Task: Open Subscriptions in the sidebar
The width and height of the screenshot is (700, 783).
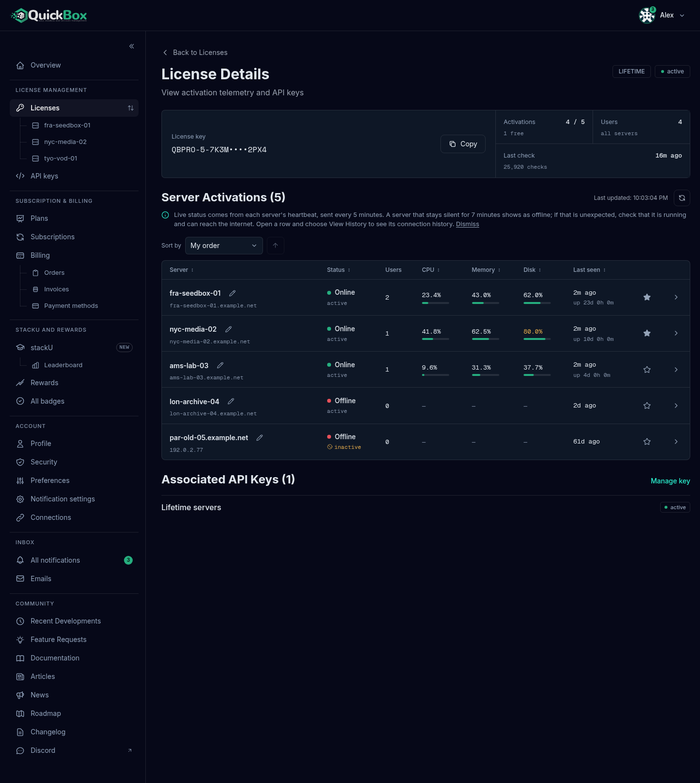Action: click(74, 237)
